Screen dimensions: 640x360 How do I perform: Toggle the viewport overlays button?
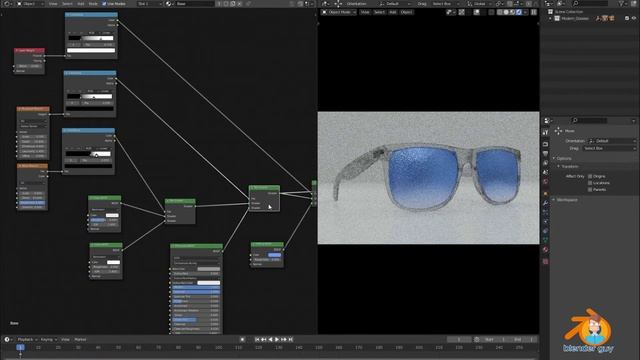tap(477, 12)
